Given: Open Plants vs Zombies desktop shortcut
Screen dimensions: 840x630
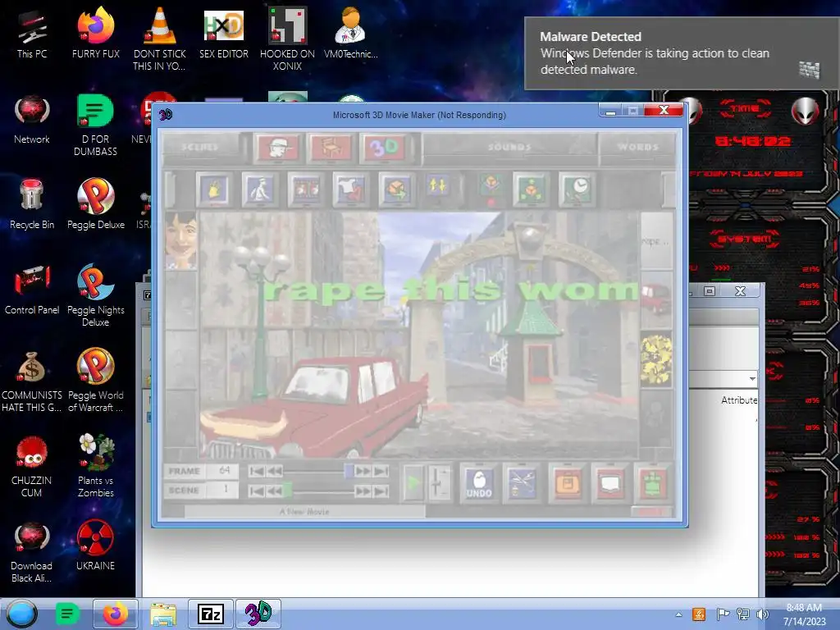Looking at the screenshot, I should click(95, 466).
